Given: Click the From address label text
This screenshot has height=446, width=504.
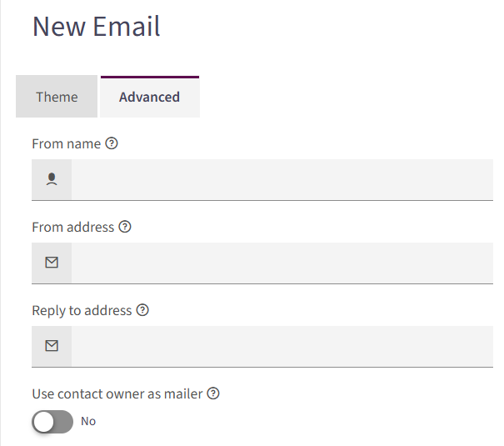Looking at the screenshot, I should [x=73, y=227].
